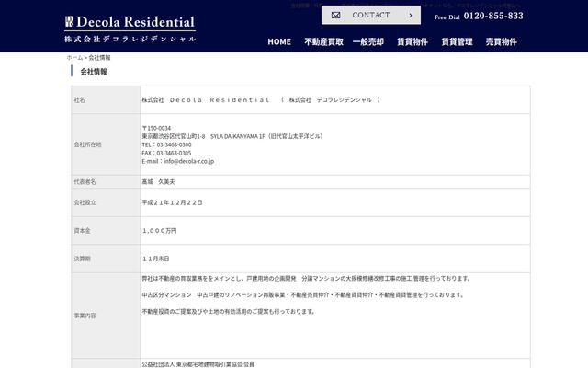588x368 pixels.
Task: Click the address line with SYLA DAIKANYAMA 1F
Action: click(232, 136)
